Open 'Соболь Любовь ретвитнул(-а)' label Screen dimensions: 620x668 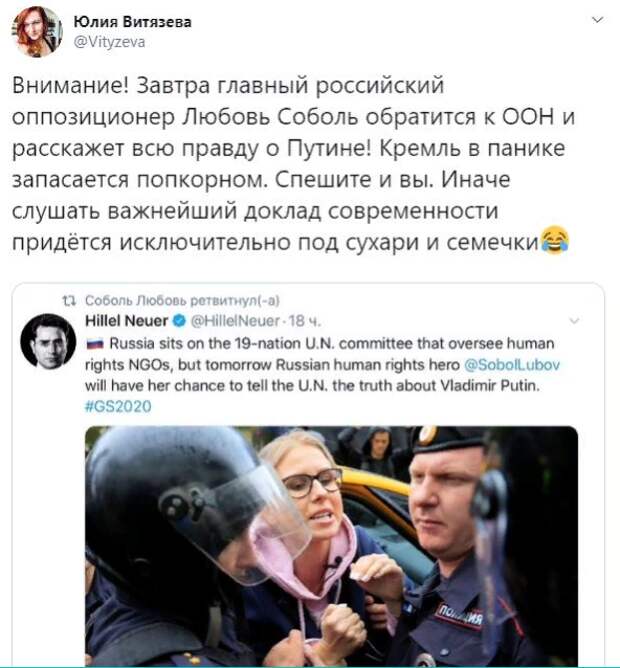tap(182, 301)
